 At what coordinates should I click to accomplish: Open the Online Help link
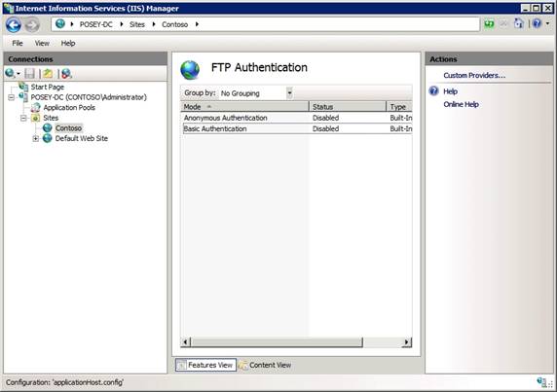(462, 104)
